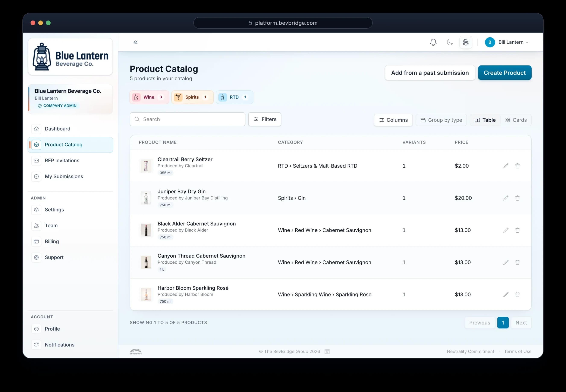Switch to Cards view
Screen dimensions: 566x392
click(x=516, y=120)
